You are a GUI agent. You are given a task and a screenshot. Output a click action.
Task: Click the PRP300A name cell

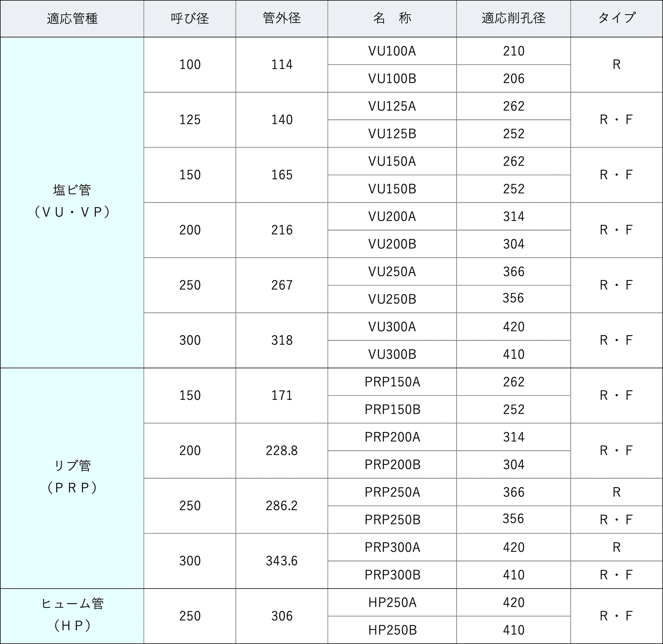pyautogui.click(x=392, y=547)
